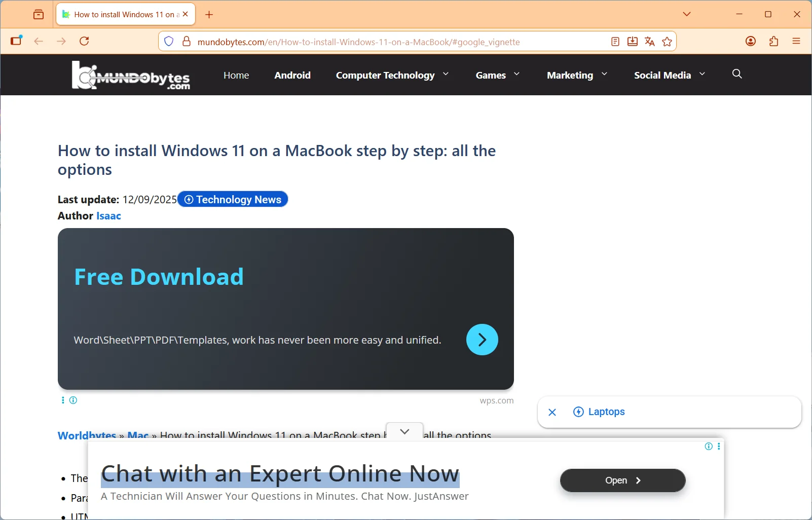812x520 pixels.
Task: Bookmark this page with the star icon
Action: pyautogui.click(x=667, y=42)
